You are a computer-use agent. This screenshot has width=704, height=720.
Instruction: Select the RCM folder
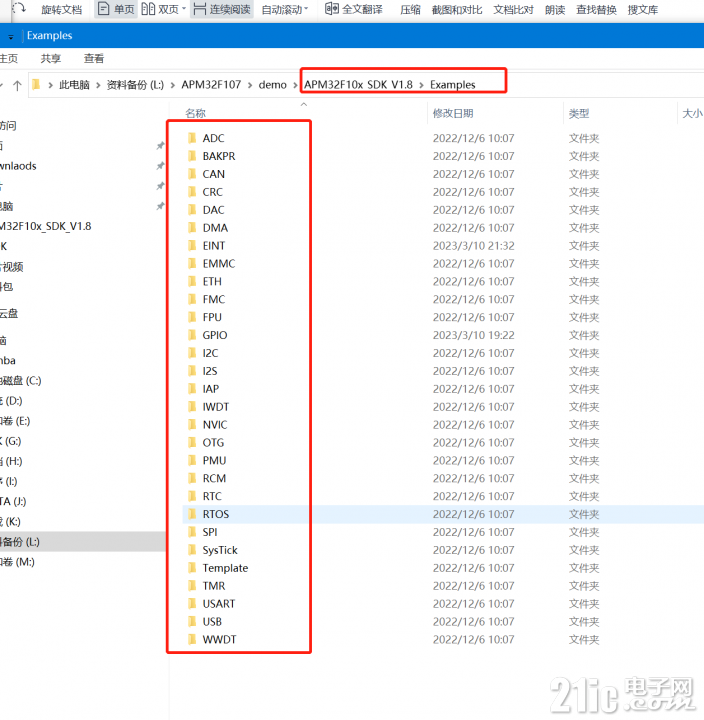coord(214,478)
